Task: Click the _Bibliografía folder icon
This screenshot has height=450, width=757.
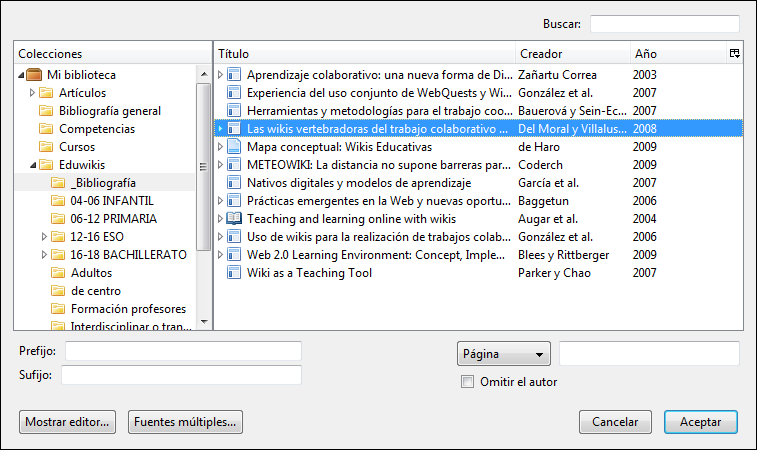Action: tap(58, 183)
